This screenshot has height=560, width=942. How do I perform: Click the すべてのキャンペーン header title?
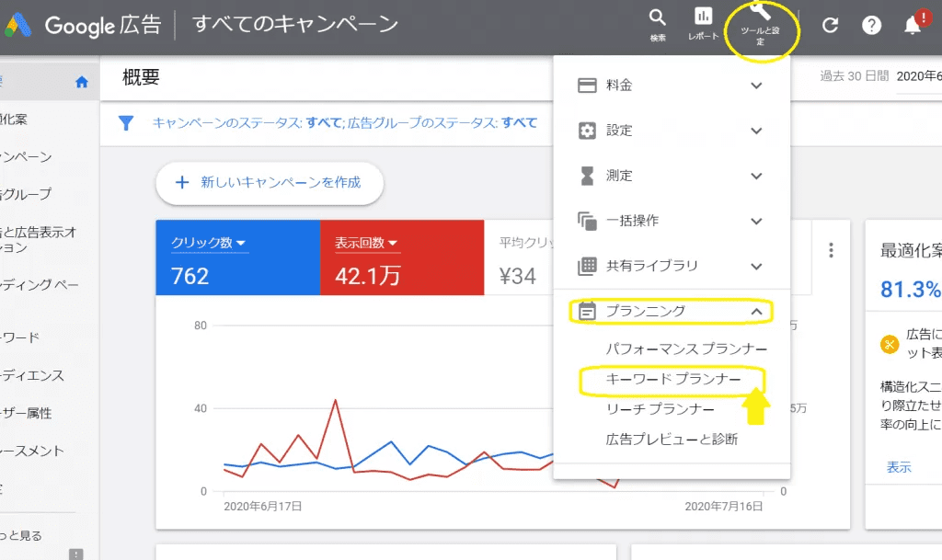(x=295, y=25)
